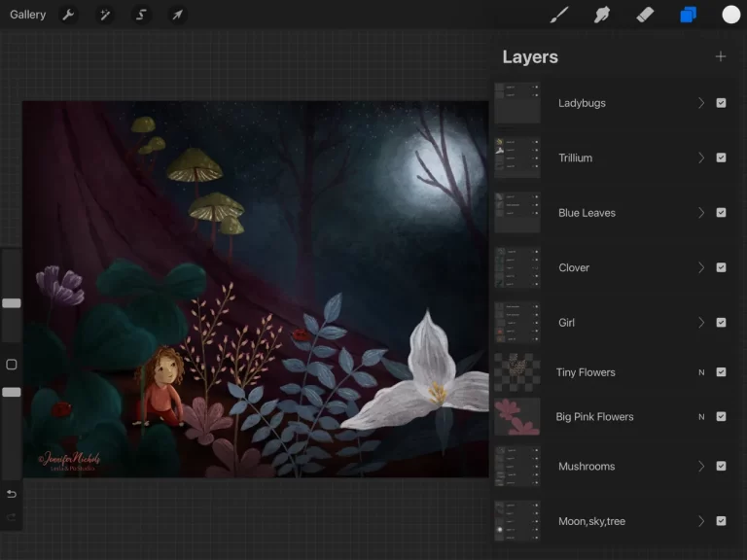This screenshot has height=560, width=747.
Task: Expand the Moon,sky,tree group chevron
Action: pos(700,521)
